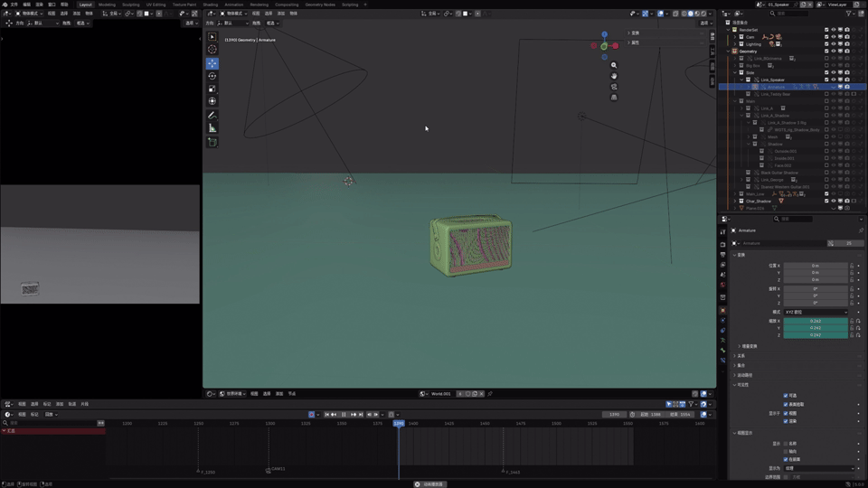Click the 缩放 X value field
868x488 pixels.
pos(816,321)
